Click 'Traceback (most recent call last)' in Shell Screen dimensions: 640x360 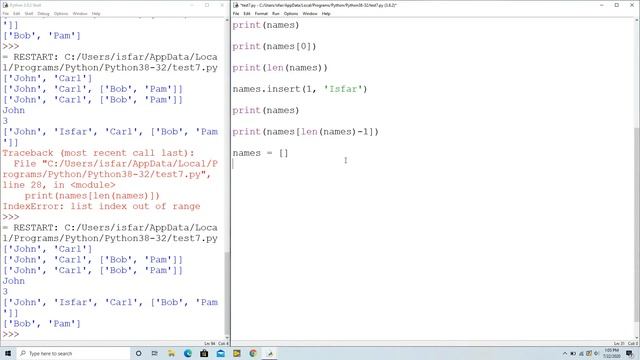[98, 153]
